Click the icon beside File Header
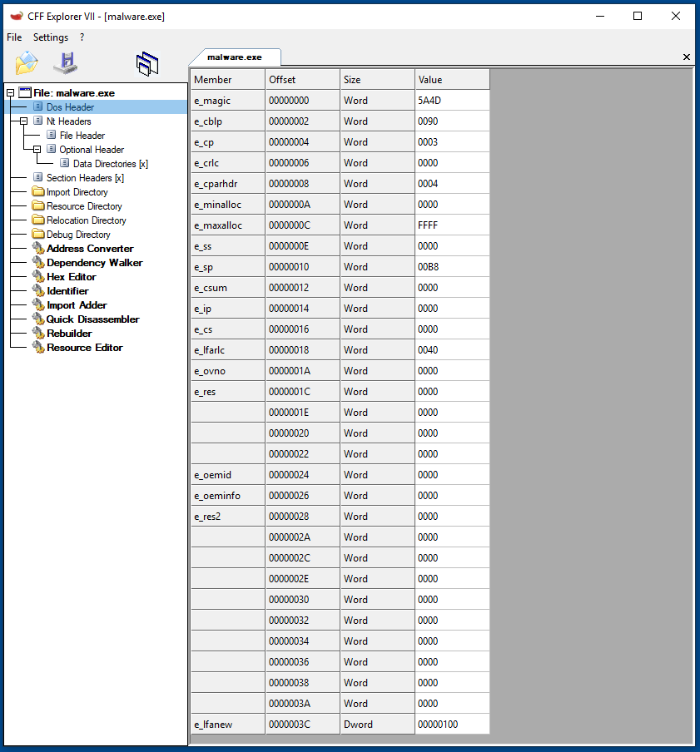Image resolution: width=700 pixels, height=752 pixels. point(52,135)
